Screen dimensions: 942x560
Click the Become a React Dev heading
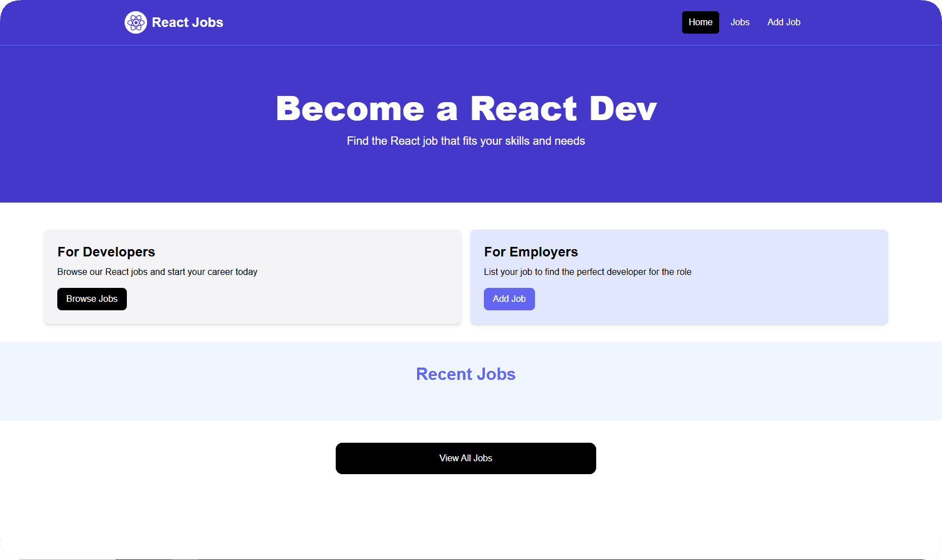466,108
